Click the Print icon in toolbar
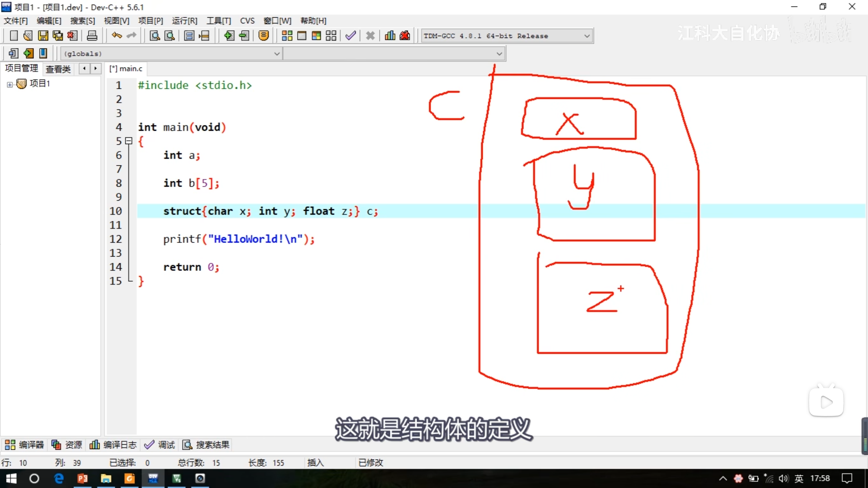 pos(92,36)
